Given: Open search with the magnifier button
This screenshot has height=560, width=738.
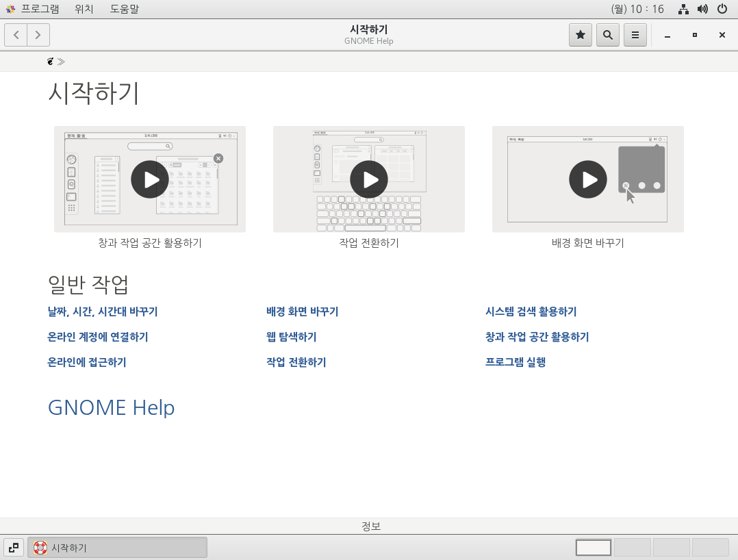Looking at the screenshot, I should pos(608,35).
